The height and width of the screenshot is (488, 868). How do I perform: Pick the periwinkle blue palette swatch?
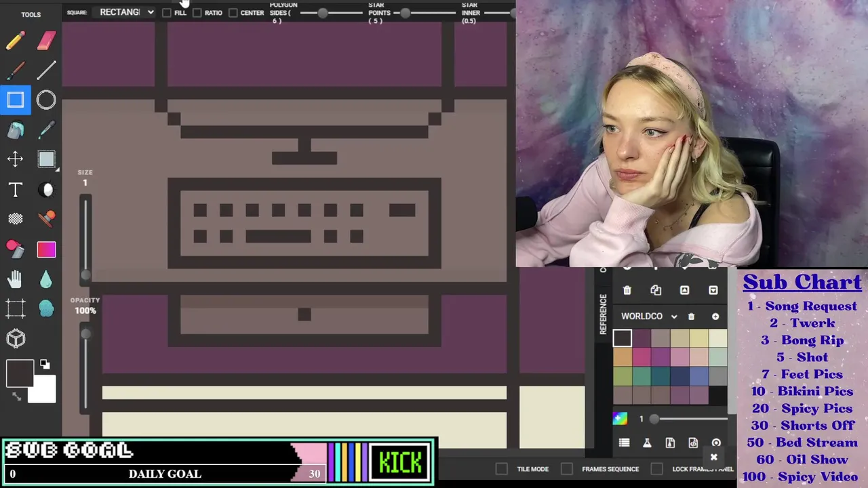pyautogui.click(x=698, y=375)
